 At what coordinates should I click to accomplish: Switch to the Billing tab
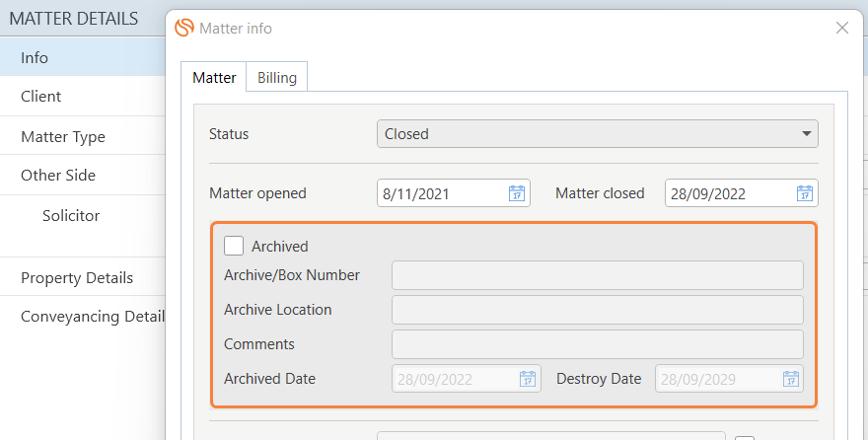pos(276,77)
